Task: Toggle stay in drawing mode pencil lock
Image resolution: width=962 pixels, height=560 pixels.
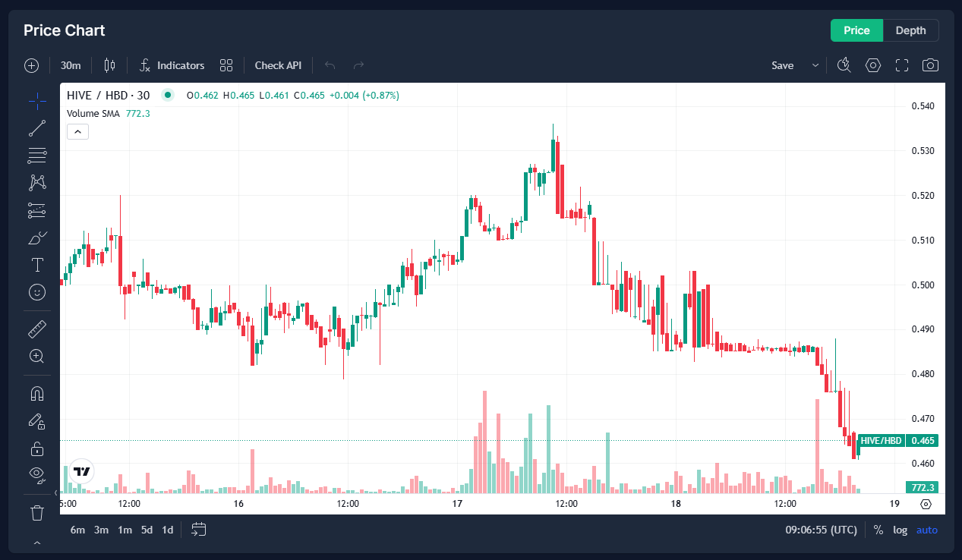Action: [x=37, y=421]
